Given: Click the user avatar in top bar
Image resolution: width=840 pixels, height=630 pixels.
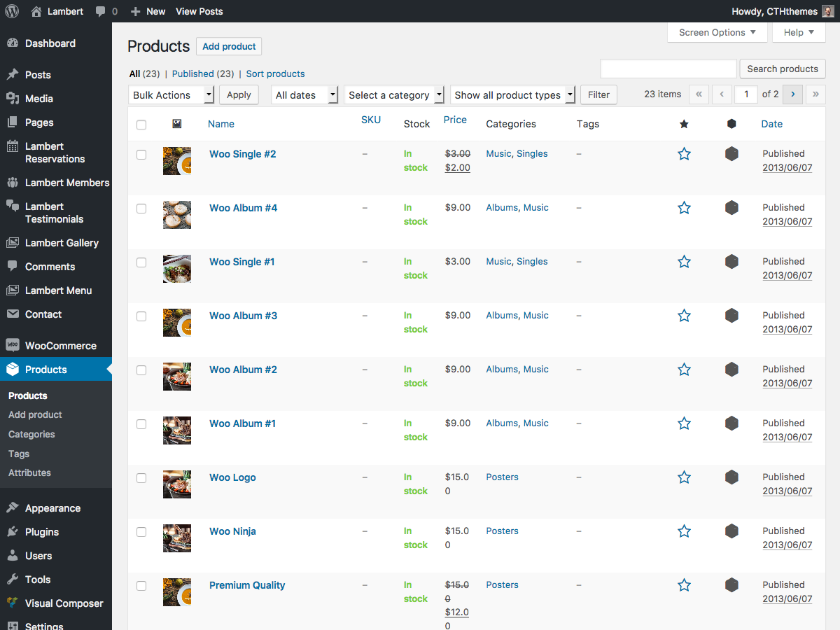Looking at the screenshot, I should [x=827, y=11].
